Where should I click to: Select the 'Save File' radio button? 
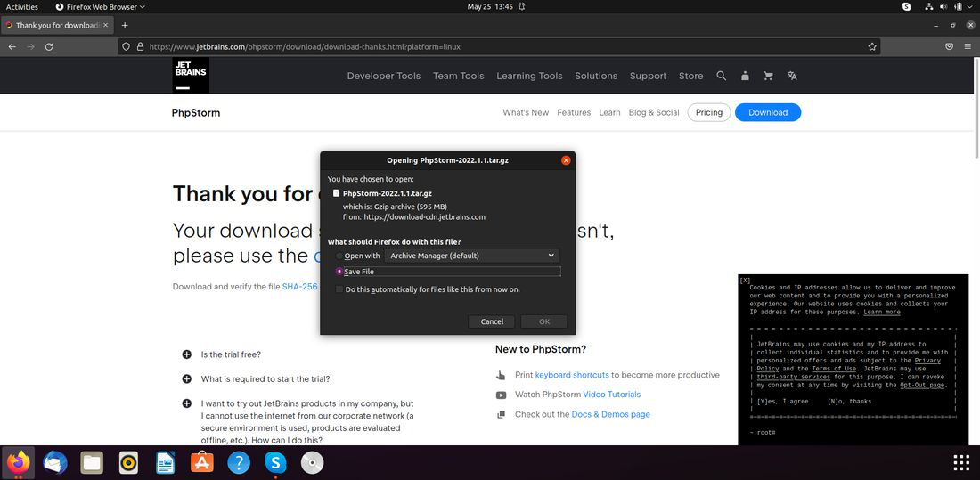click(x=339, y=272)
